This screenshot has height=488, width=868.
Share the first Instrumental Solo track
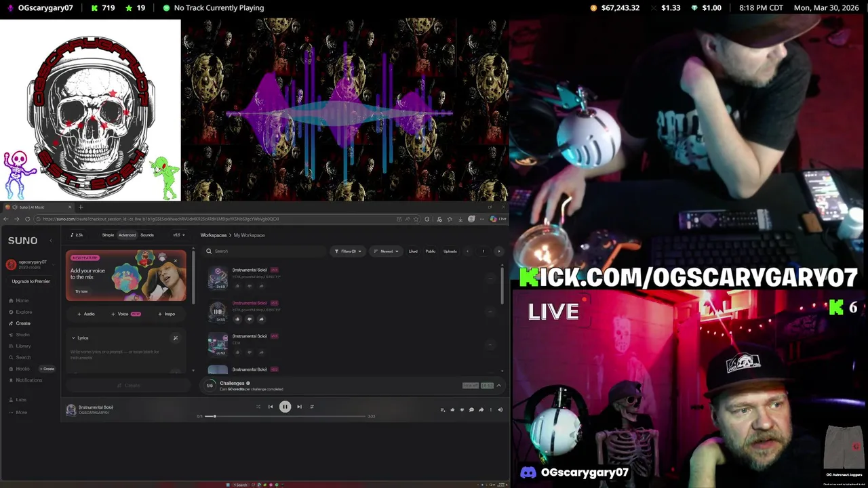261,285
